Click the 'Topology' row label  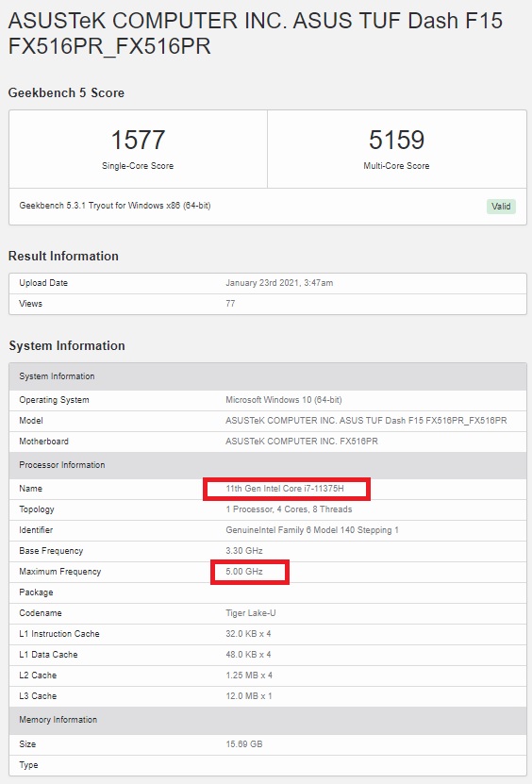coord(37,509)
